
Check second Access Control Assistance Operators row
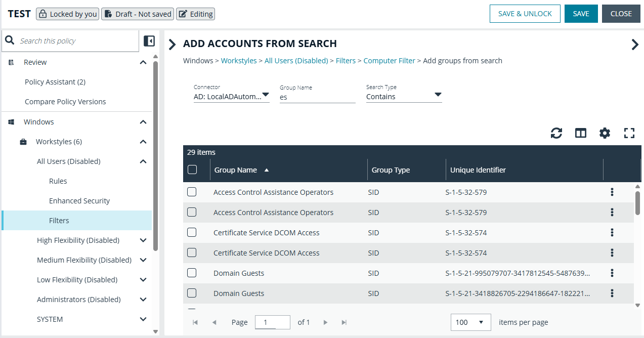[x=192, y=212]
